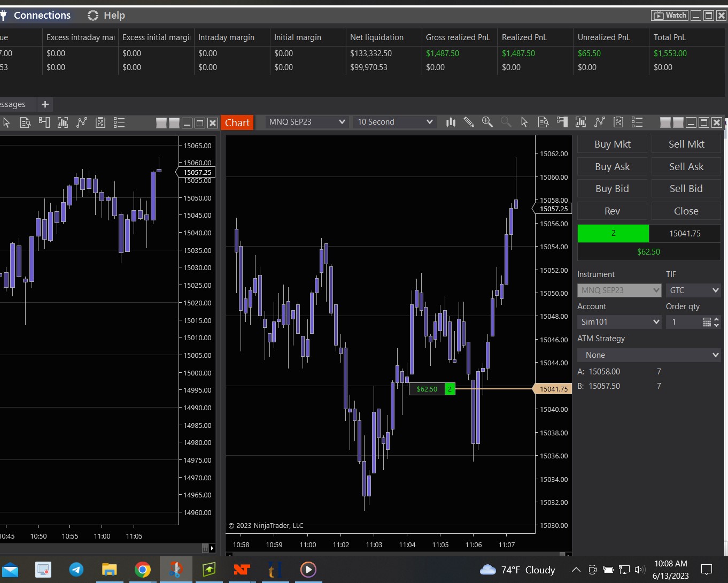Open chart properties list icon in right toolbar
Viewport: 728px width, 583px height.
point(637,122)
